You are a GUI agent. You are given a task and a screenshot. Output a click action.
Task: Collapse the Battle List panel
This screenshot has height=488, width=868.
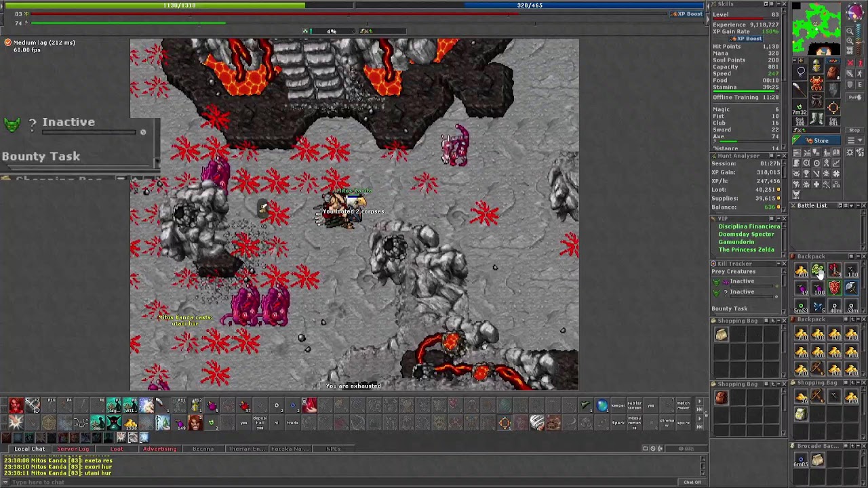pos(856,205)
